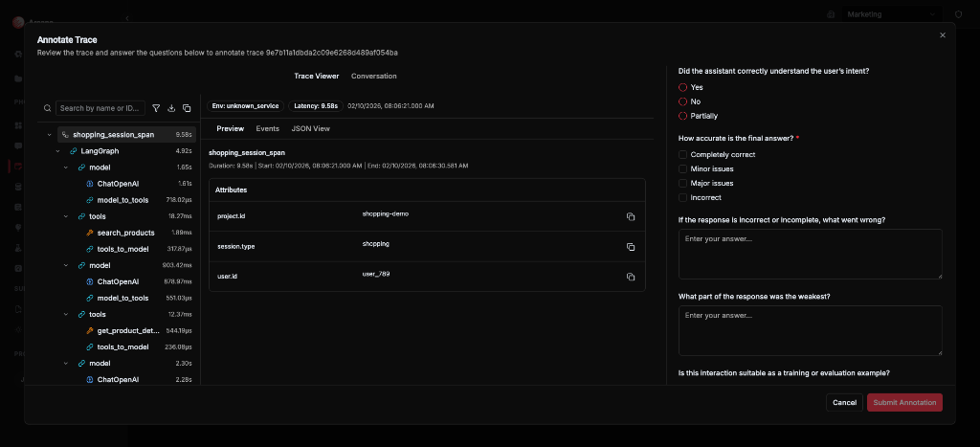Screen dimensions: 980x447
Task: Click the filter icon beside the span search
Action: tap(156, 108)
